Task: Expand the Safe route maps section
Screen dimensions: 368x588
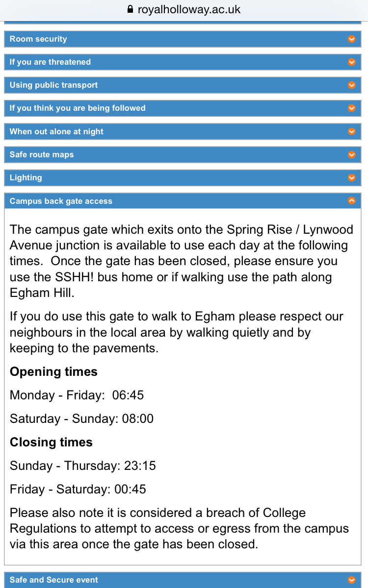Action: tap(183, 155)
